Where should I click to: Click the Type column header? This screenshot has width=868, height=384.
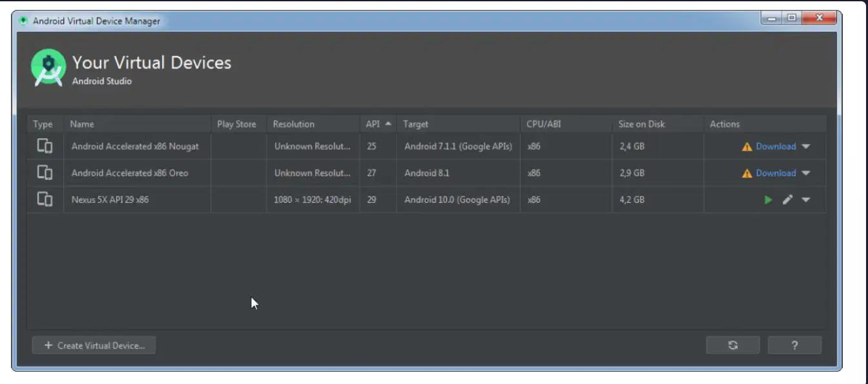click(45, 124)
